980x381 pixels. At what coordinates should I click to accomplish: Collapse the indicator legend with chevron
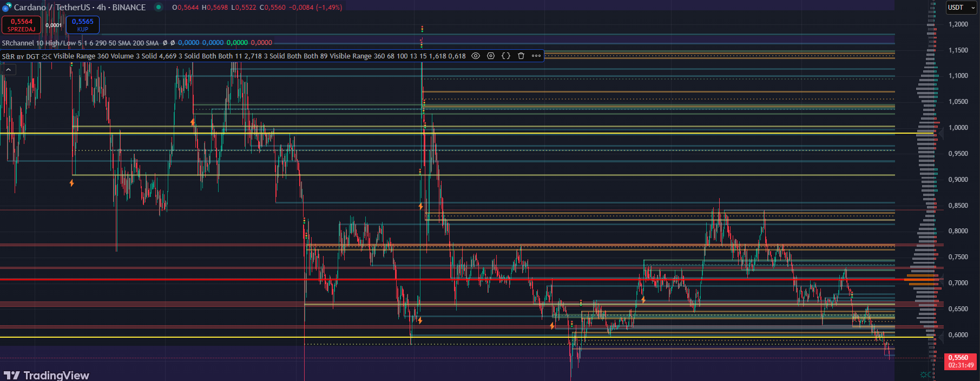point(9,69)
